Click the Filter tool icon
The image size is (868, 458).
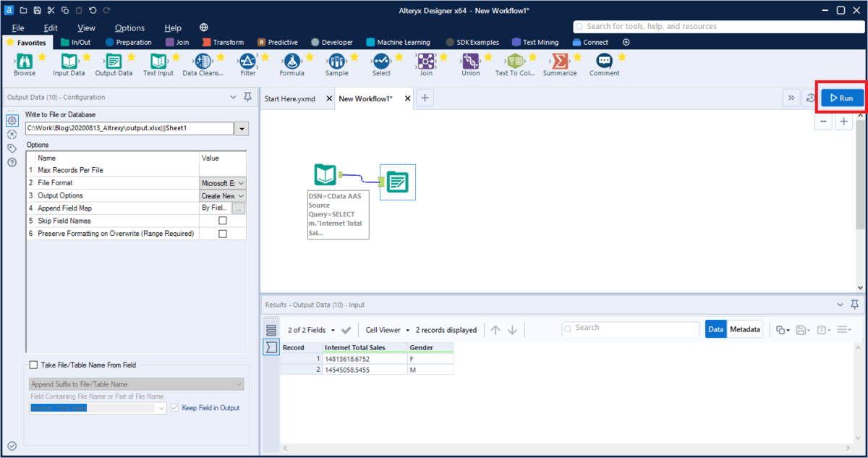coord(247,62)
